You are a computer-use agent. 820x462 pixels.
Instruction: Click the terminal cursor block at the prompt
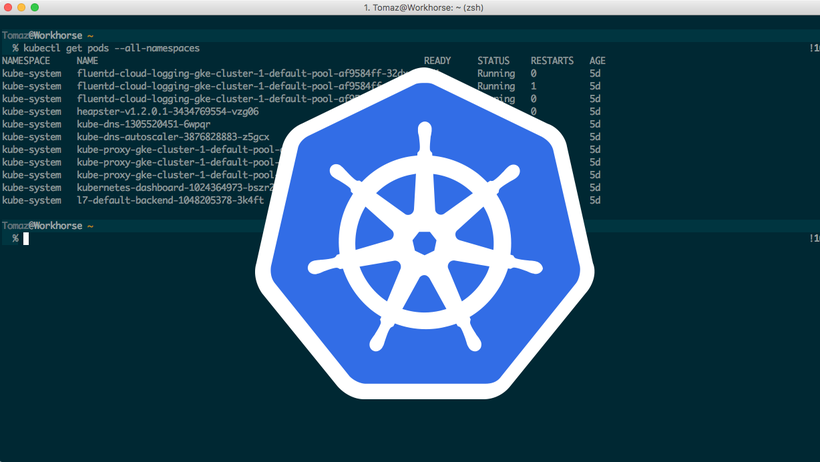coord(26,239)
